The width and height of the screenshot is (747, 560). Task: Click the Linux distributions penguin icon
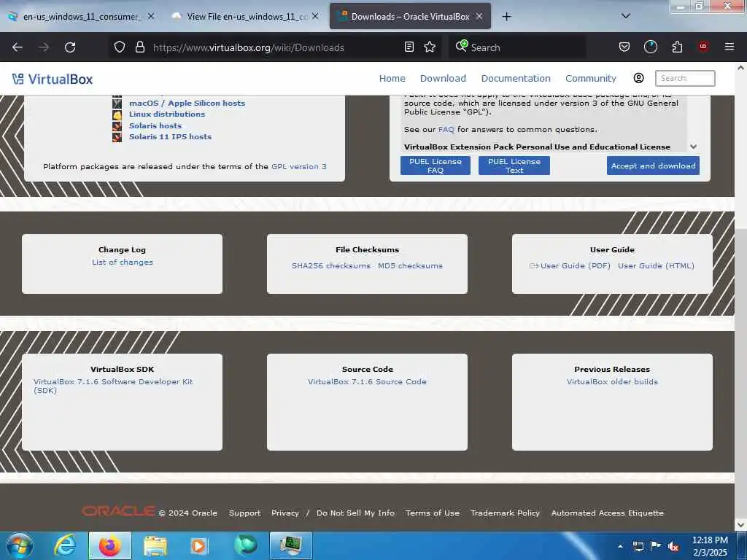pyautogui.click(x=117, y=114)
